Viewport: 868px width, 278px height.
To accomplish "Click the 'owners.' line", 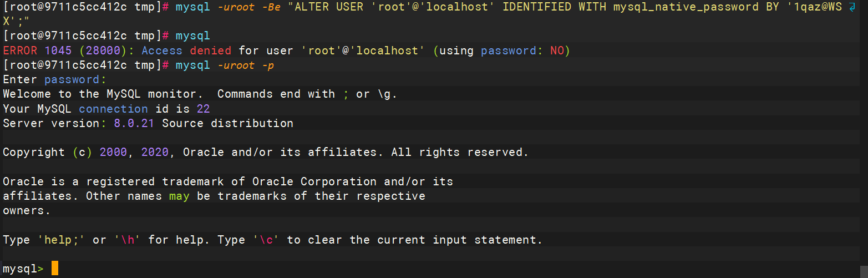I will 27,210.
